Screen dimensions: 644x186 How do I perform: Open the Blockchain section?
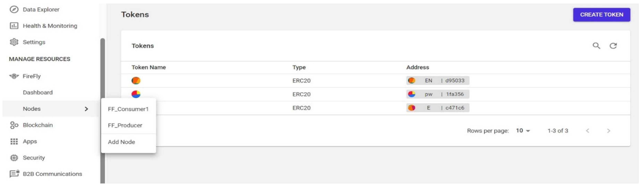(38, 125)
